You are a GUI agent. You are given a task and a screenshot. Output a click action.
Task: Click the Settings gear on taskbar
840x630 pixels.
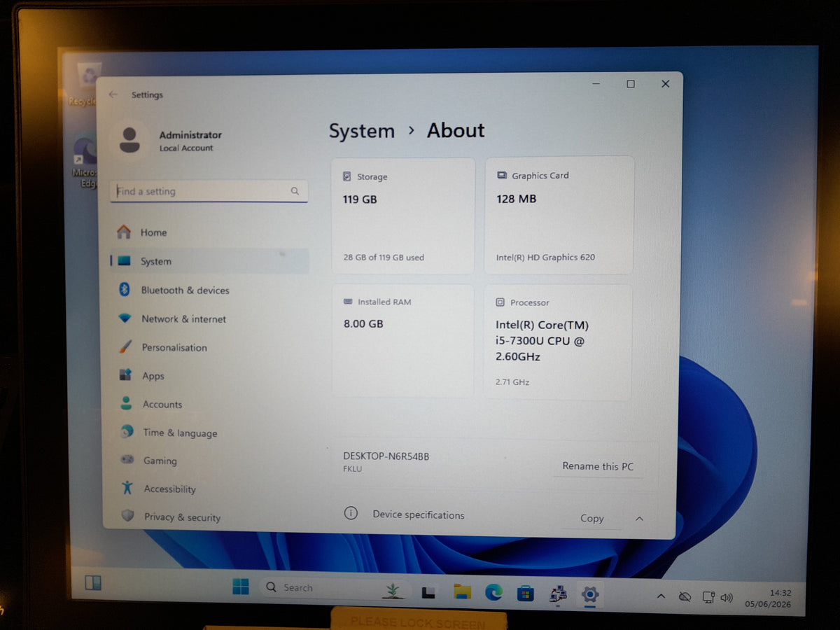pyautogui.click(x=590, y=595)
